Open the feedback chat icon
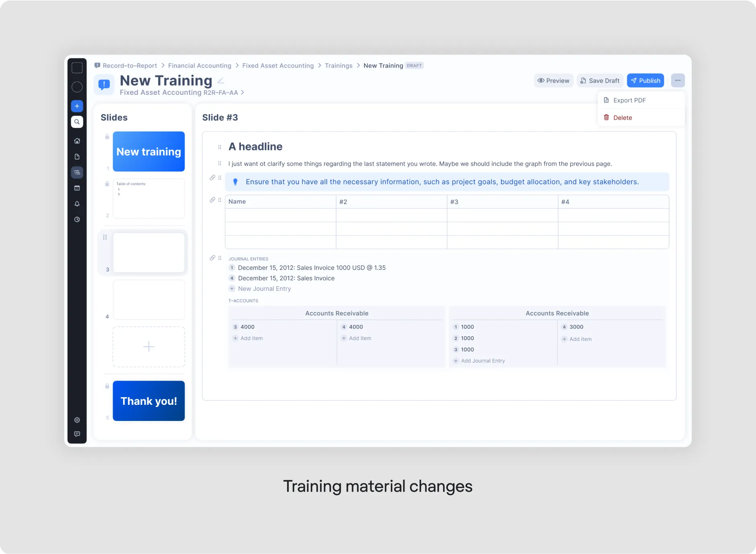The width and height of the screenshot is (756, 554). pos(77,434)
